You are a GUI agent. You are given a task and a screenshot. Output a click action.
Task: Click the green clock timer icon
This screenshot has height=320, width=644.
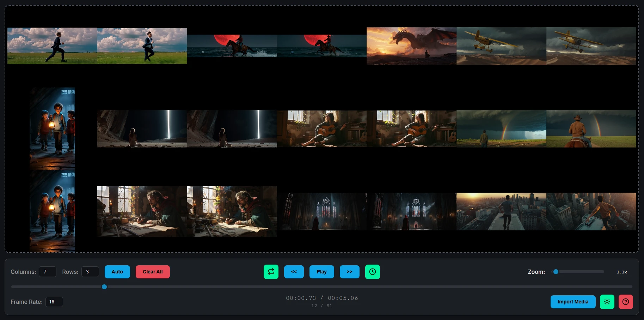372,272
